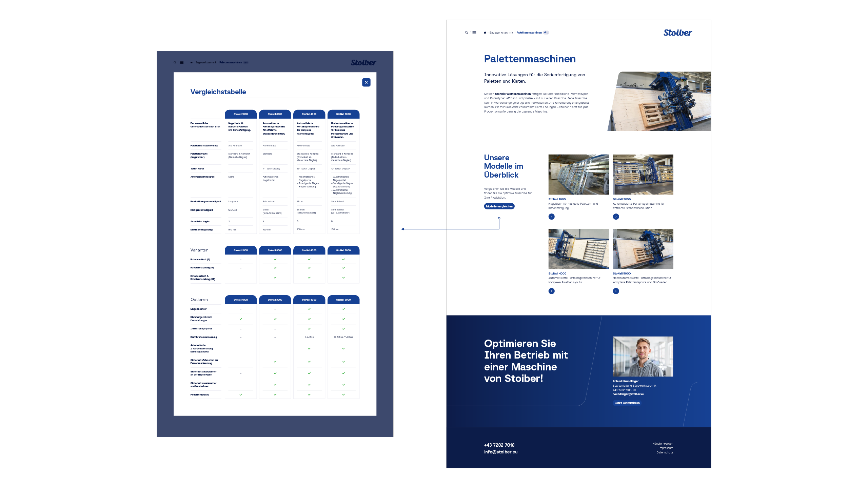Select the StoNail 5000 header in the top comparison table
Screen dimensions: 868x488
point(343,114)
